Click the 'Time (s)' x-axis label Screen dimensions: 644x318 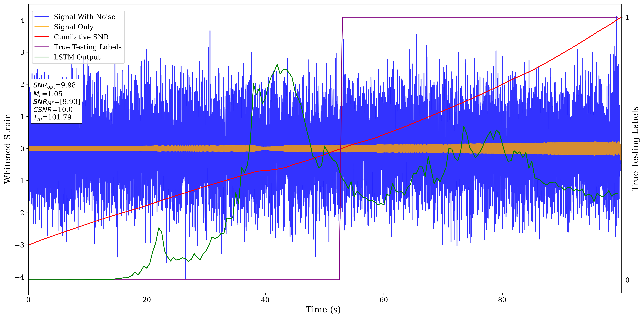pyautogui.click(x=323, y=309)
